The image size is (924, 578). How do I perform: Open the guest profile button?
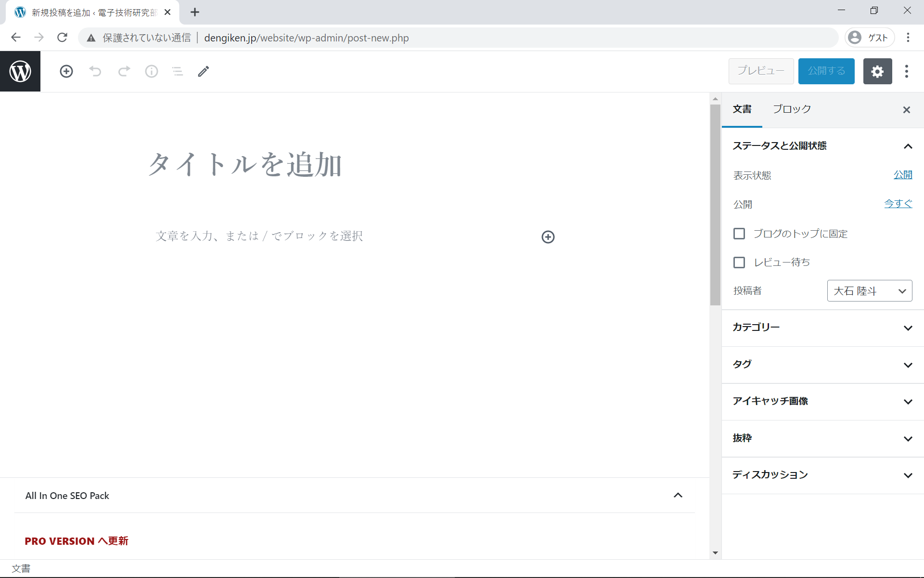point(870,38)
